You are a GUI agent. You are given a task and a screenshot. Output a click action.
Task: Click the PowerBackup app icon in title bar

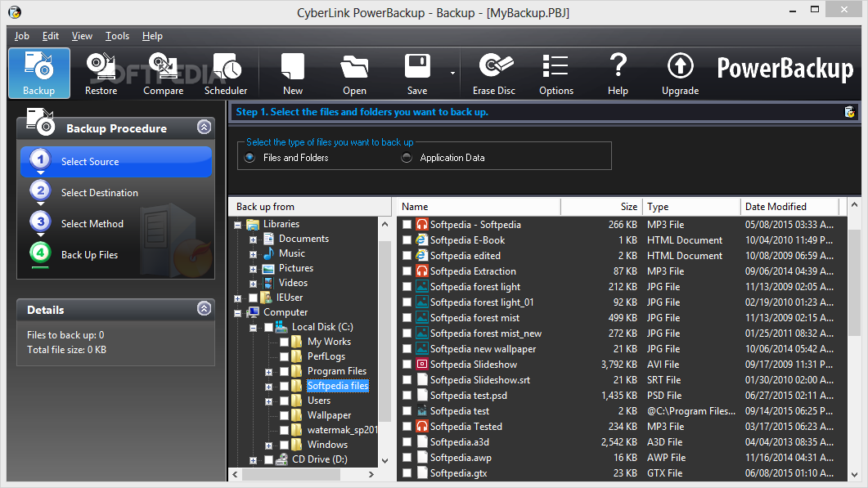click(15, 11)
